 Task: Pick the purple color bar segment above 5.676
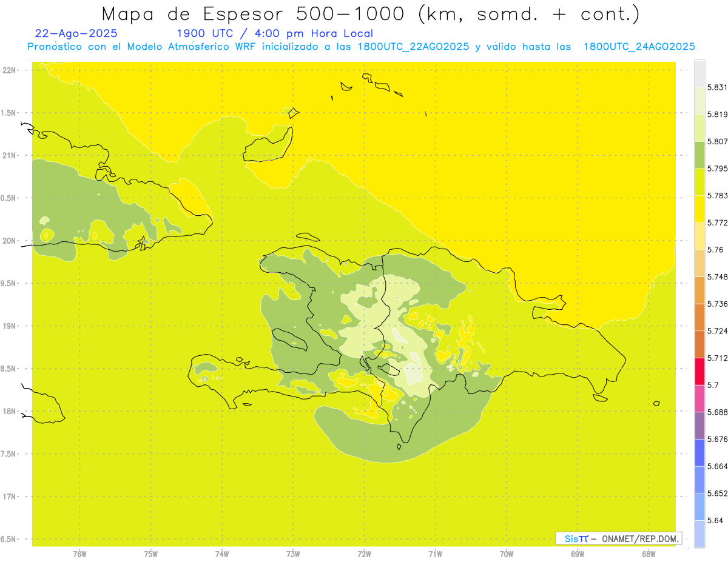coord(699,426)
